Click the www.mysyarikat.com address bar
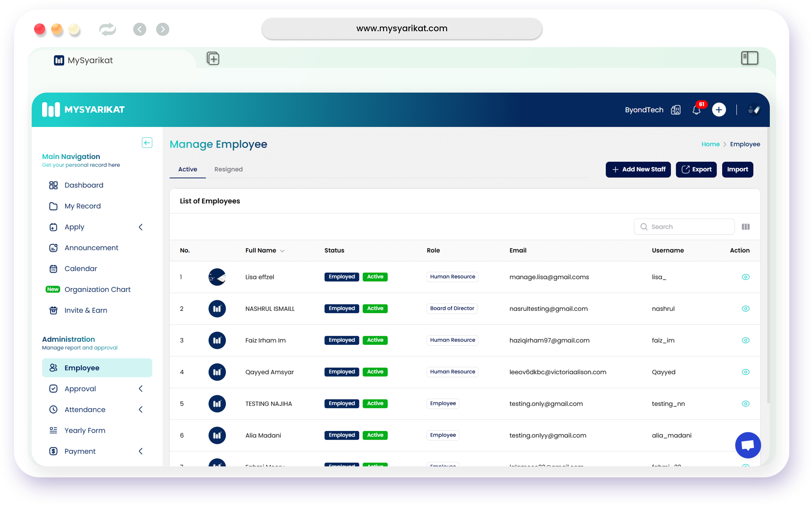The width and height of the screenshot is (812, 505). coord(402,29)
